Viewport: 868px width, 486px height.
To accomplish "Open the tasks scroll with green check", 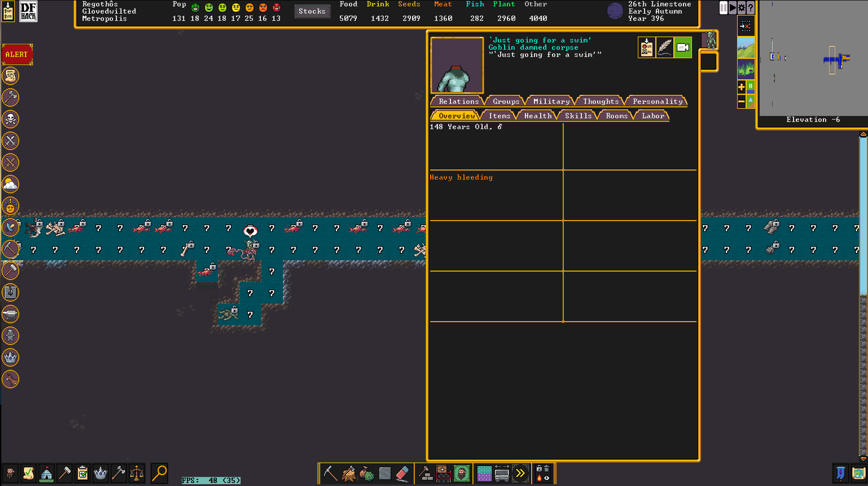I will pyautogui.click(x=28, y=473).
